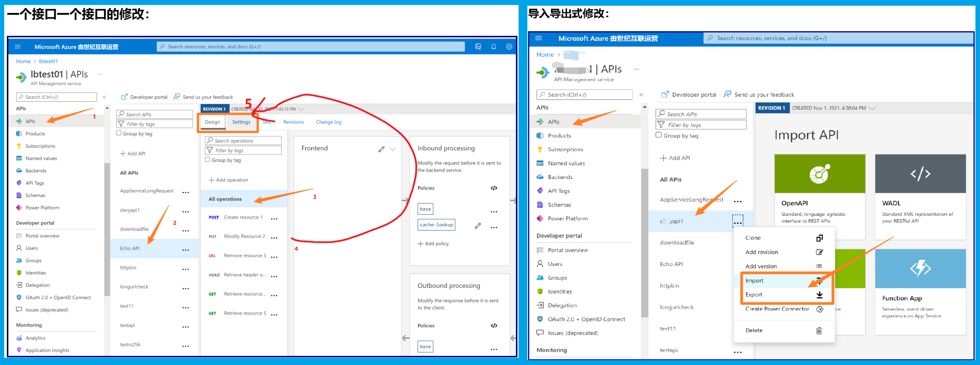
Task: Click the Delete trash can icon
Action: [x=819, y=331]
